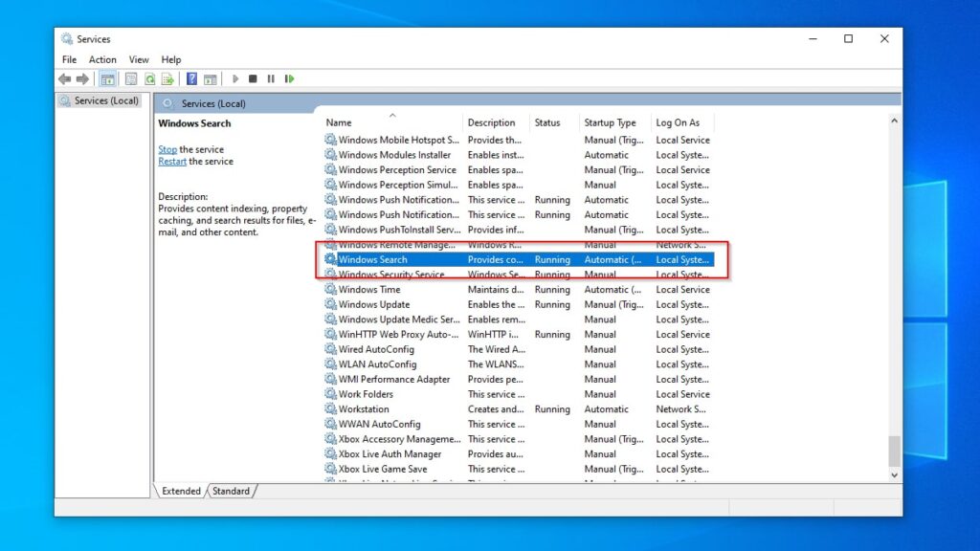Click the Restart link for Windows Search service
The height and width of the screenshot is (551, 980).
(171, 161)
